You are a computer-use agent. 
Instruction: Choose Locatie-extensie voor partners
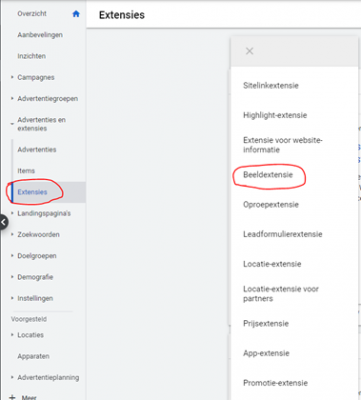pyautogui.click(x=281, y=294)
